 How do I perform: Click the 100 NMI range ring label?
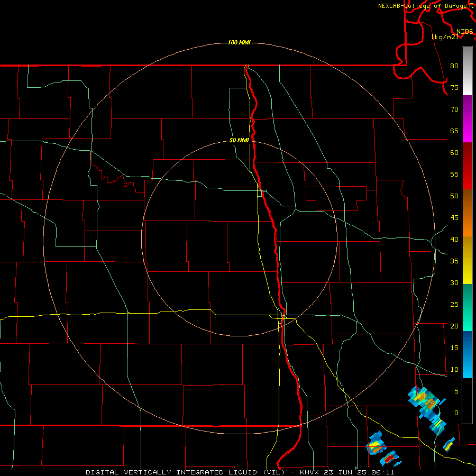tap(239, 42)
